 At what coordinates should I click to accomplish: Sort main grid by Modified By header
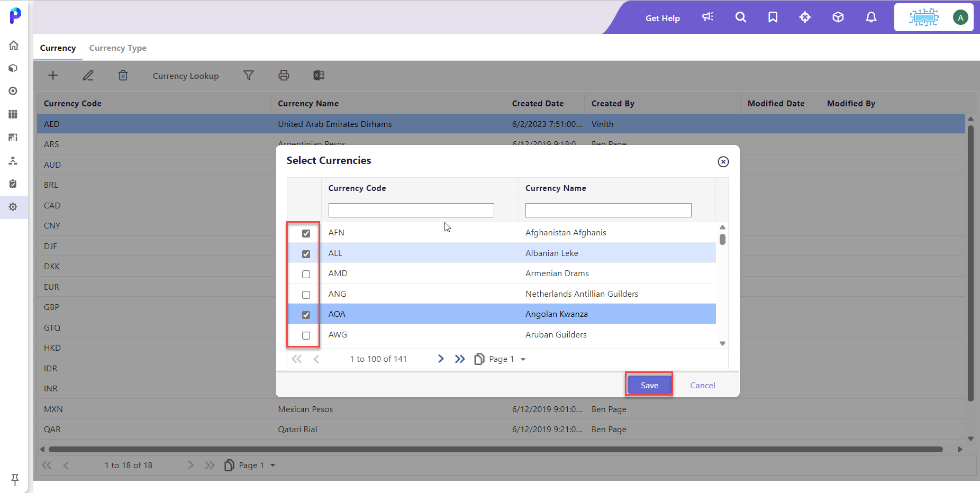coord(851,104)
